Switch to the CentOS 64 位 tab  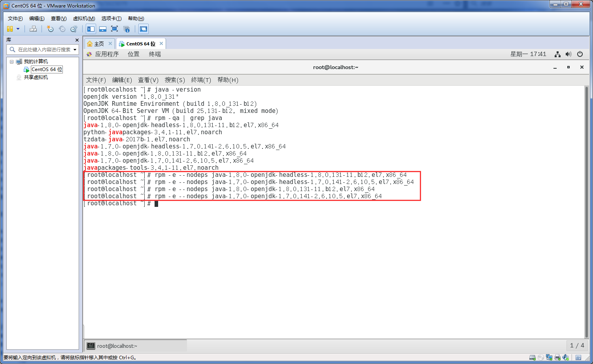click(141, 44)
